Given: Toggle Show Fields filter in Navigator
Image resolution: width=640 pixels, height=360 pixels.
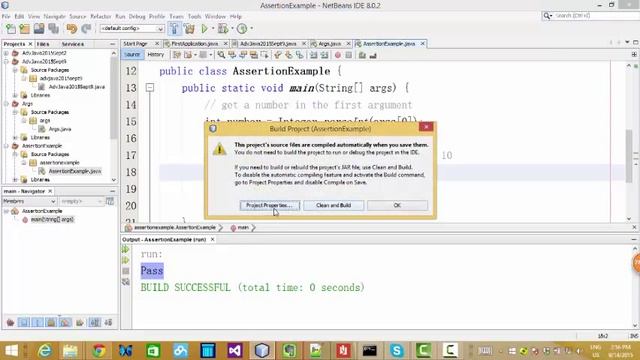Looking at the screenshot, I should coord(24,322).
